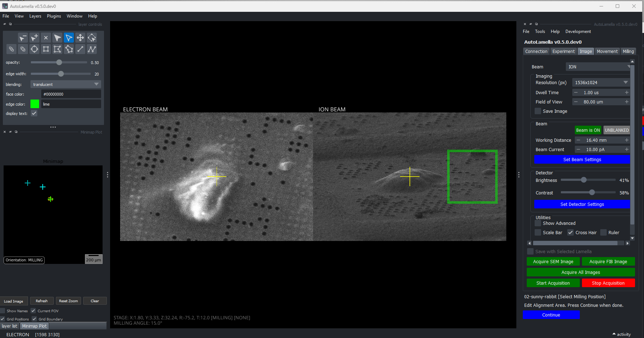Uncheck the display text checkbox

34,114
